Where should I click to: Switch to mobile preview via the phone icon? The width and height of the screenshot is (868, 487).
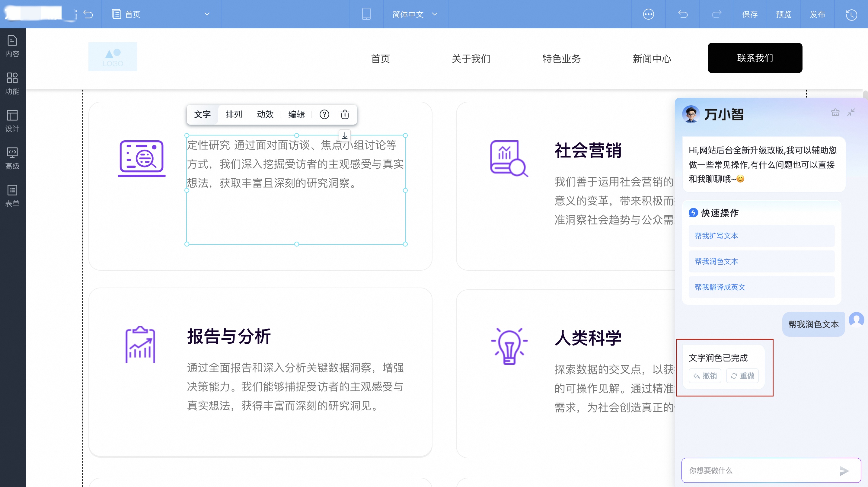(x=366, y=14)
